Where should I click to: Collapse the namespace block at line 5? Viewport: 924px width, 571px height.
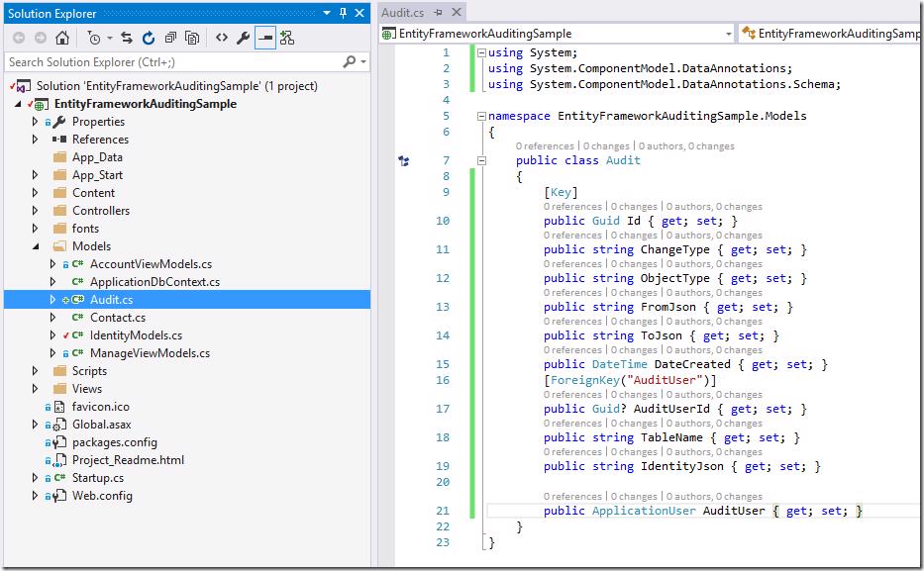(481, 116)
